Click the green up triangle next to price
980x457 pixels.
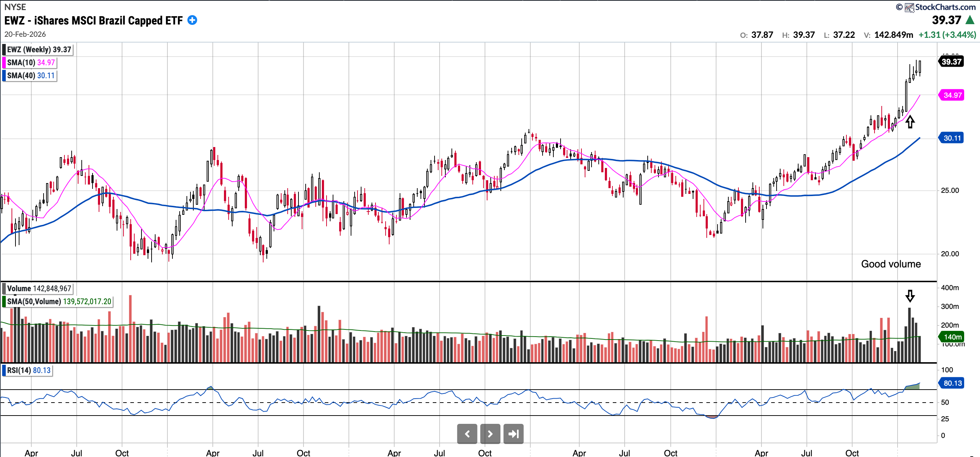[970, 20]
